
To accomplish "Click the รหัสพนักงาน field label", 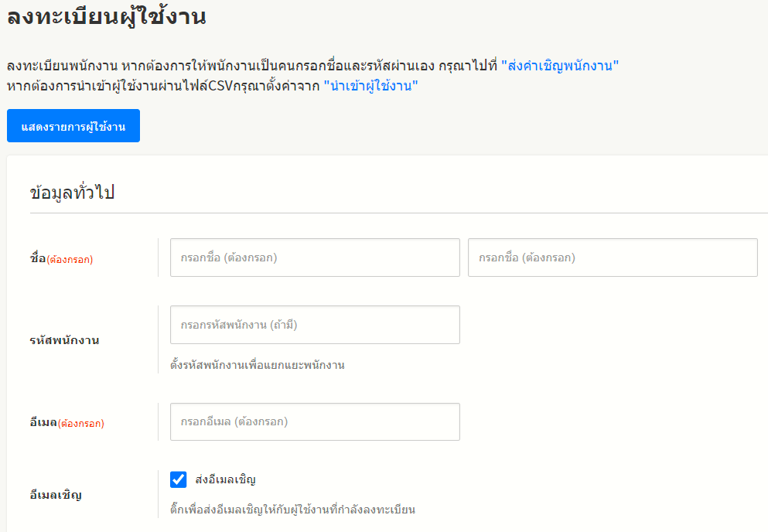I will 64,340.
